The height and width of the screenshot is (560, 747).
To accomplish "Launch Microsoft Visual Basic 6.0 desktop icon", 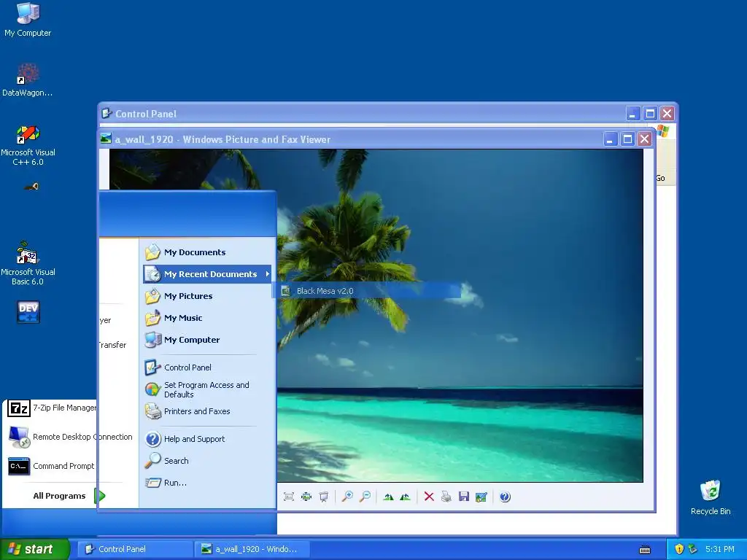I will tap(28, 263).
